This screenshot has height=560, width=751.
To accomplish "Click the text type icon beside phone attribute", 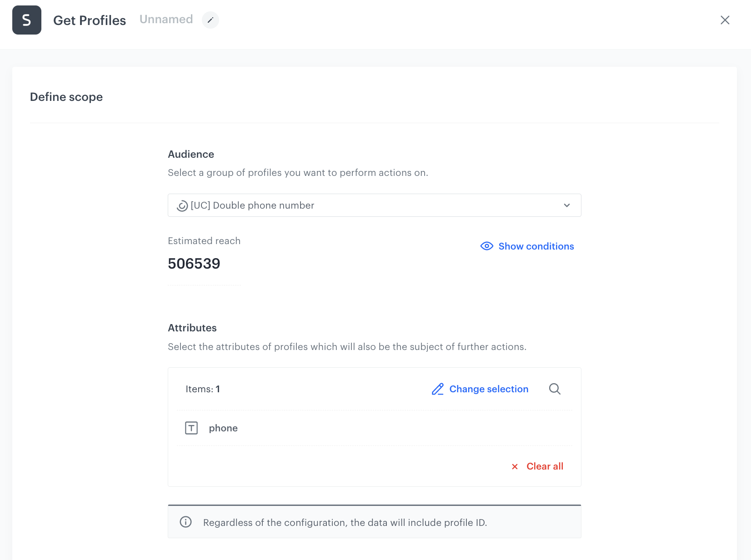I will 192,428.
